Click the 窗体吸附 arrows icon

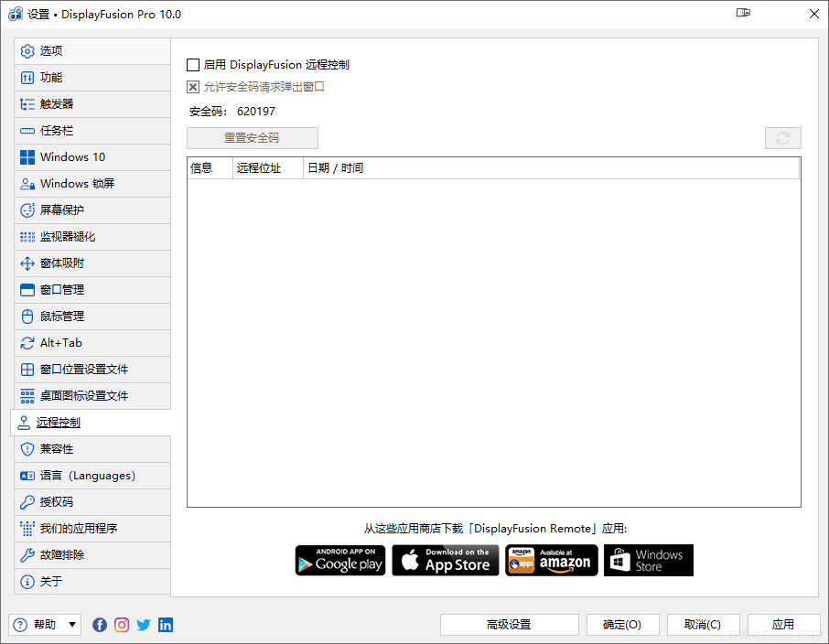tap(27, 263)
